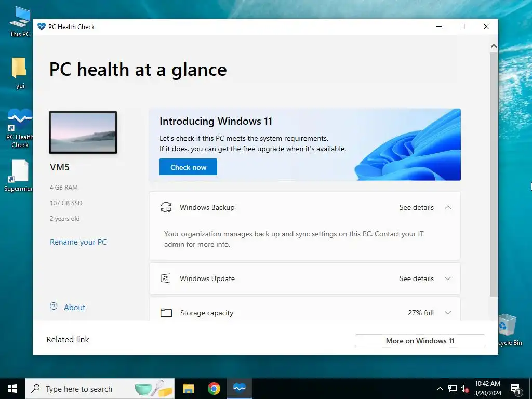Show hidden tray icons chevron
This screenshot has height=399, width=532.
tap(440, 389)
